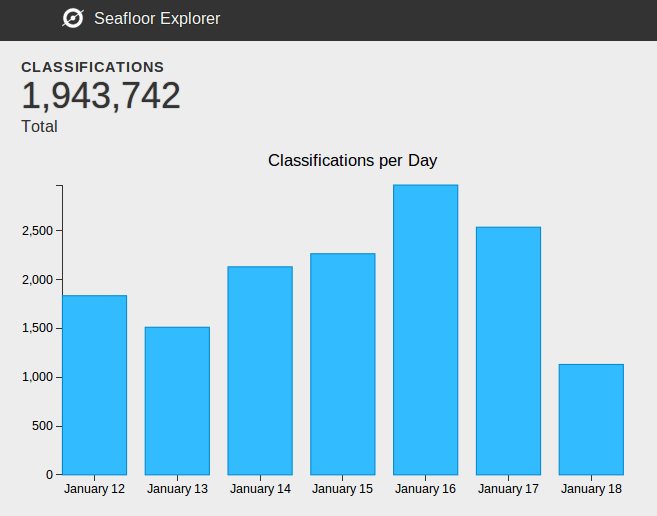This screenshot has width=657, height=516.
Task: Click the Classifications per Day chart title
Action: point(352,160)
